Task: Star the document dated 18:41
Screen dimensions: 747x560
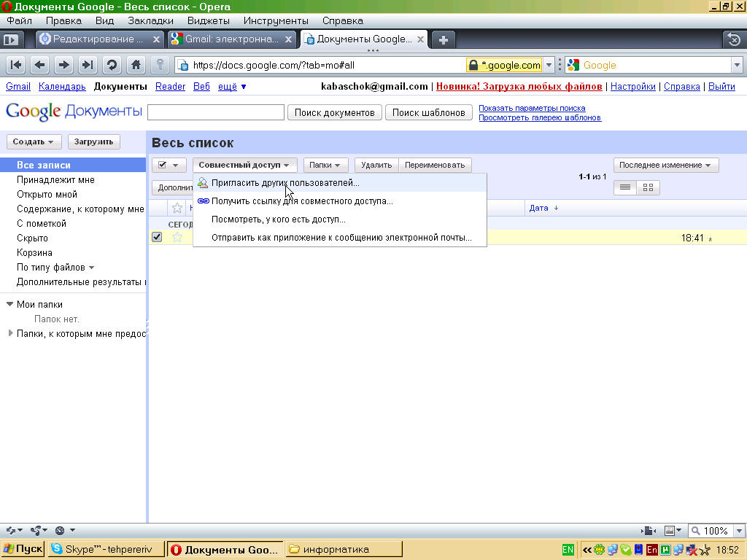Action: coord(177,237)
